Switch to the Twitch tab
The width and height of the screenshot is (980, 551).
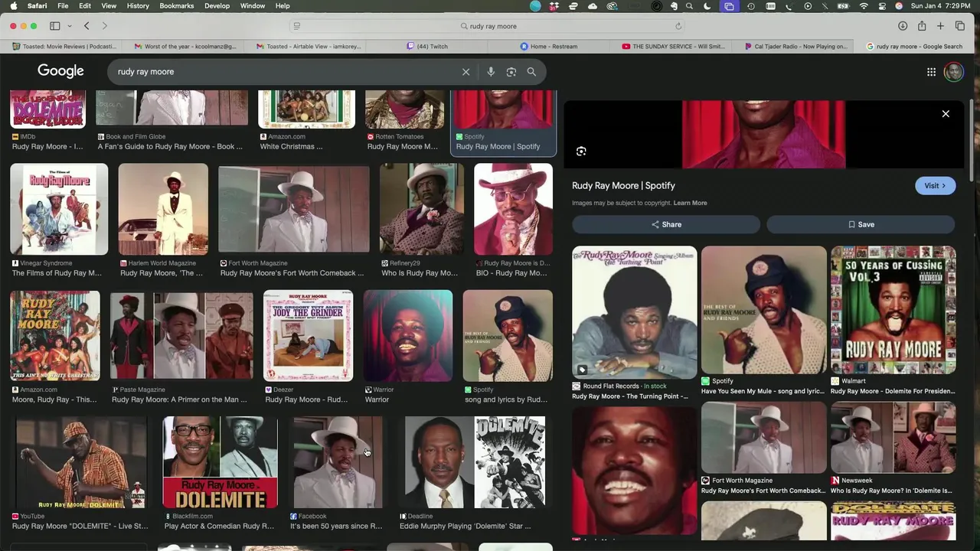427,46
